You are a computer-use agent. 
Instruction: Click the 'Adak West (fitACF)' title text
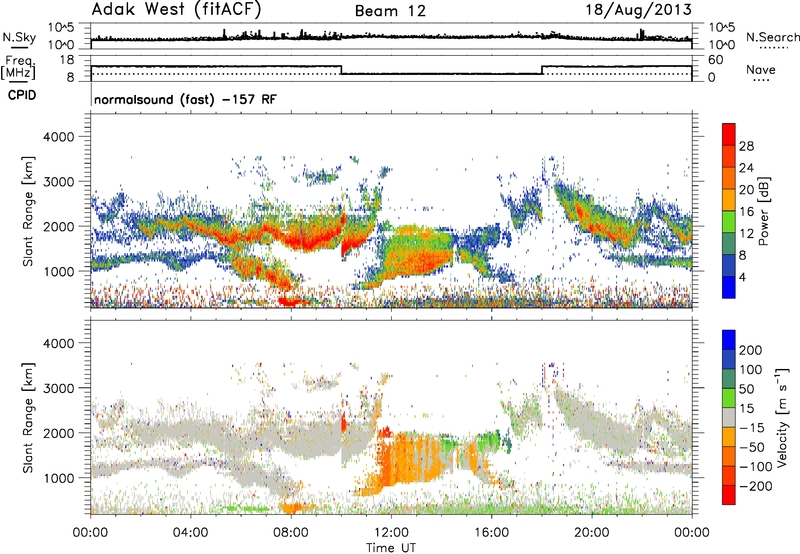pyautogui.click(x=176, y=10)
